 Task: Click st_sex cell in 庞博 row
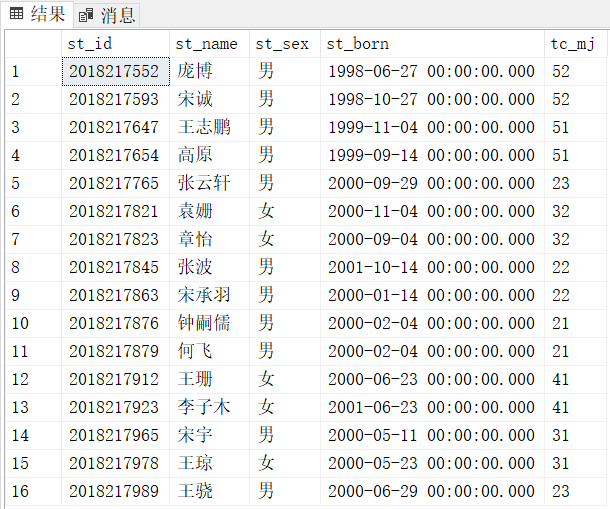[285, 72]
